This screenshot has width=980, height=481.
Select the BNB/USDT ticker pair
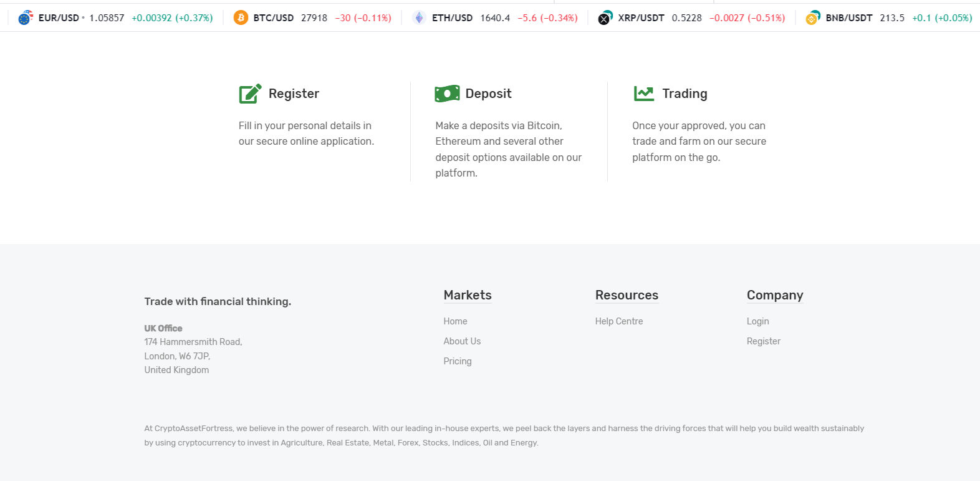(848, 18)
